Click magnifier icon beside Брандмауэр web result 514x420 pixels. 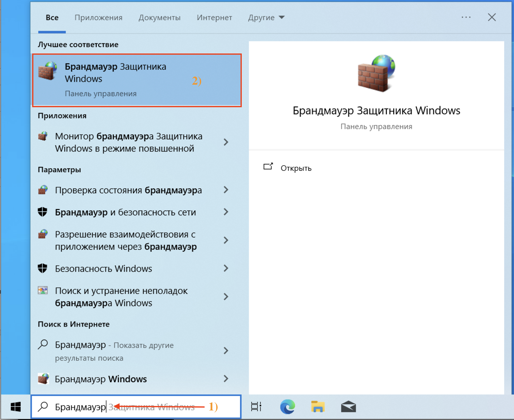(x=43, y=344)
